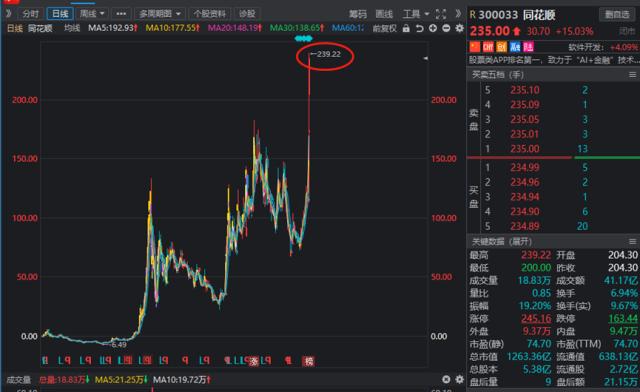Open 个股资料 stock info tab

pos(210,13)
